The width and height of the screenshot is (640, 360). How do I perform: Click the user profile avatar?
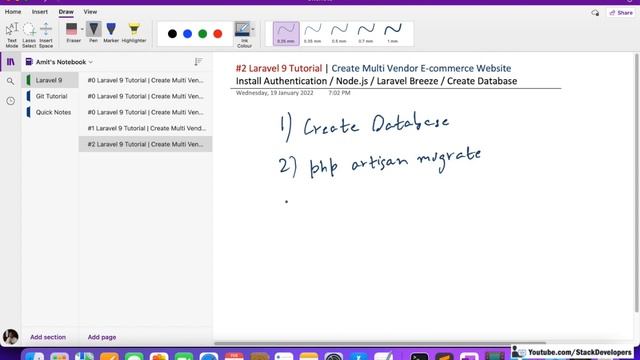[x=11, y=337]
